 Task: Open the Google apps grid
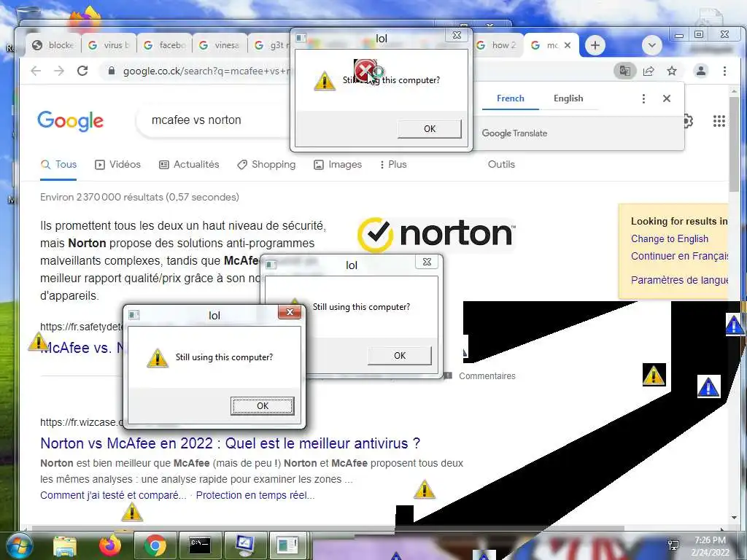(x=719, y=121)
